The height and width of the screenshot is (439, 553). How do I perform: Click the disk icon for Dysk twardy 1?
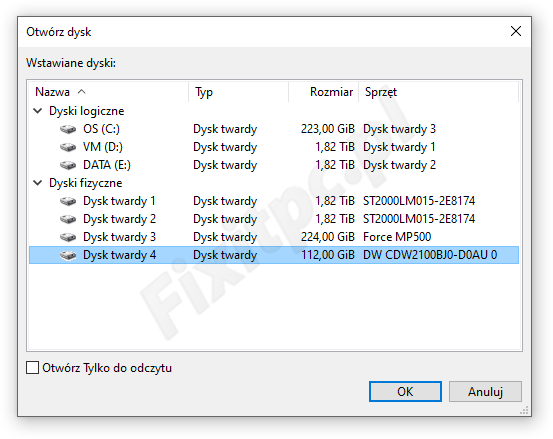point(68,201)
